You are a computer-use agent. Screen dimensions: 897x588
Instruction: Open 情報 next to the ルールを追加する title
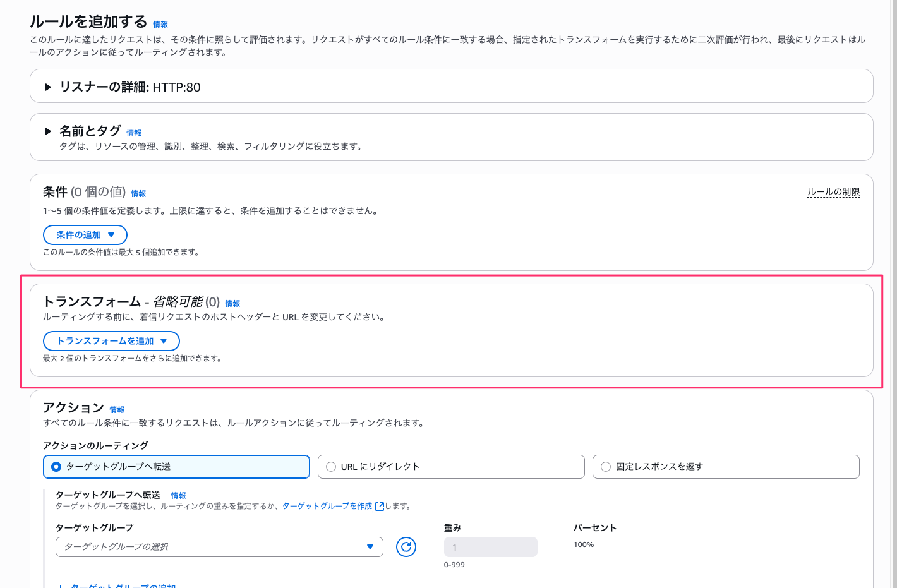click(160, 25)
